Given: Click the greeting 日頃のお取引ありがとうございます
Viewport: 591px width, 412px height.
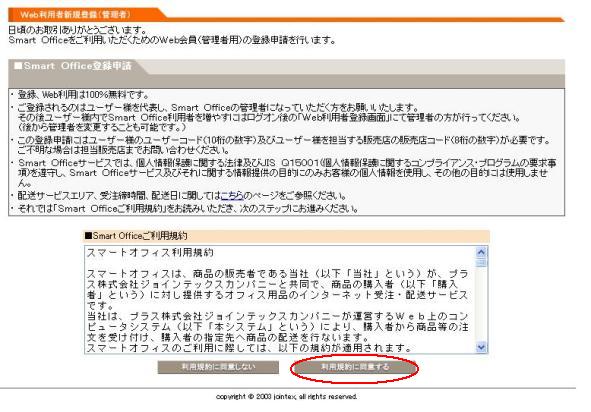Looking at the screenshot, I should 77,29.
